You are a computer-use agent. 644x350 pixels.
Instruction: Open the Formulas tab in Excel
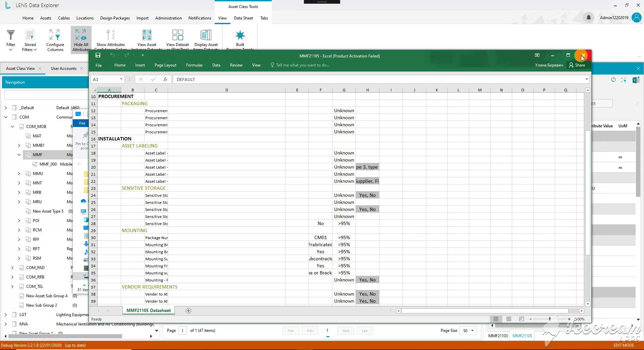(194, 65)
